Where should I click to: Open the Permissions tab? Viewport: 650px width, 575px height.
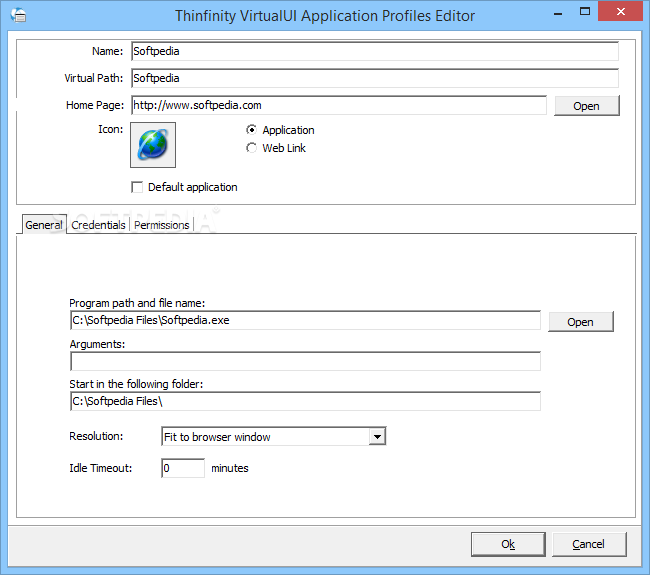point(162,225)
